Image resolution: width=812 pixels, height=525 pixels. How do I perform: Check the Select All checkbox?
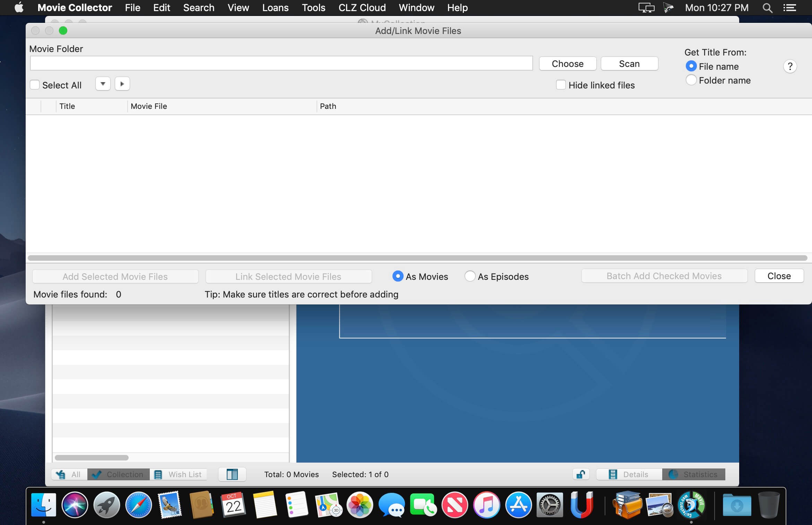click(x=35, y=85)
